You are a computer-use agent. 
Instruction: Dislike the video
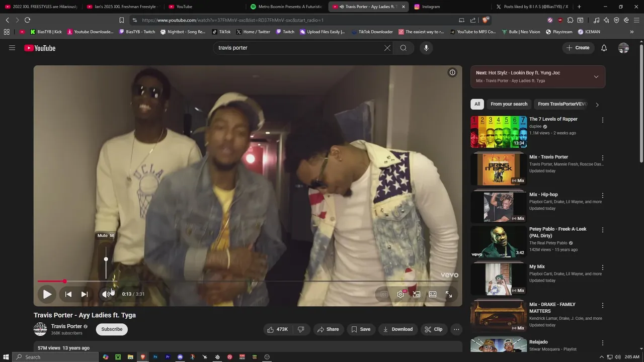pos(301,329)
